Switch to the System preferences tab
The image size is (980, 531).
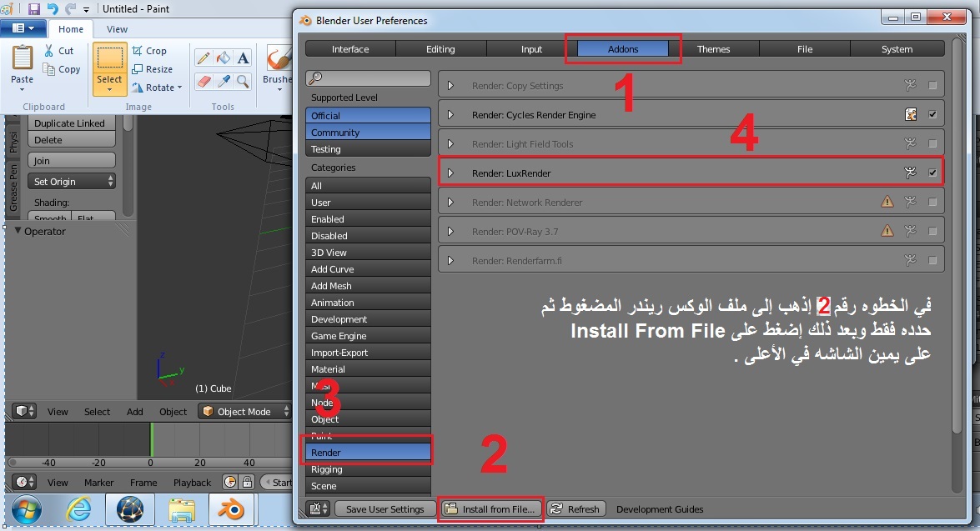[897, 48]
